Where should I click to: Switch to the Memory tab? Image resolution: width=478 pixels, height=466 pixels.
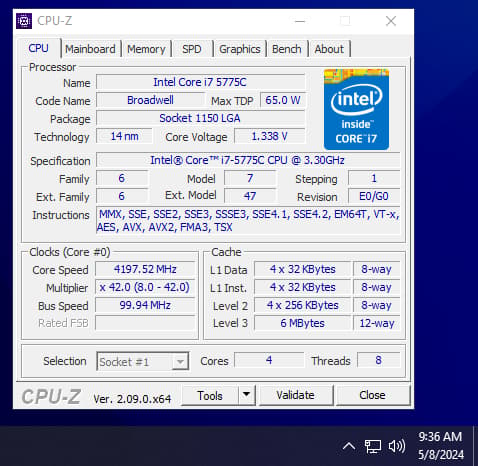tap(146, 49)
